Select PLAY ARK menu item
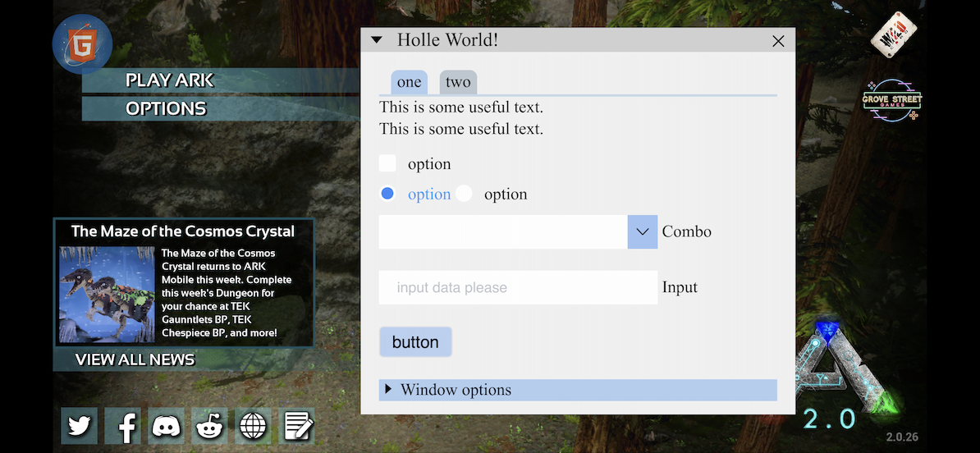980x453 pixels. pyautogui.click(x=222, y=80)
